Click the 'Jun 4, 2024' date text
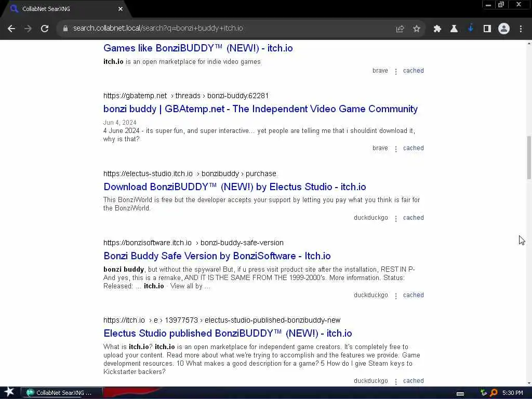The width and height of the screenshot is (532, 399). 120,123
